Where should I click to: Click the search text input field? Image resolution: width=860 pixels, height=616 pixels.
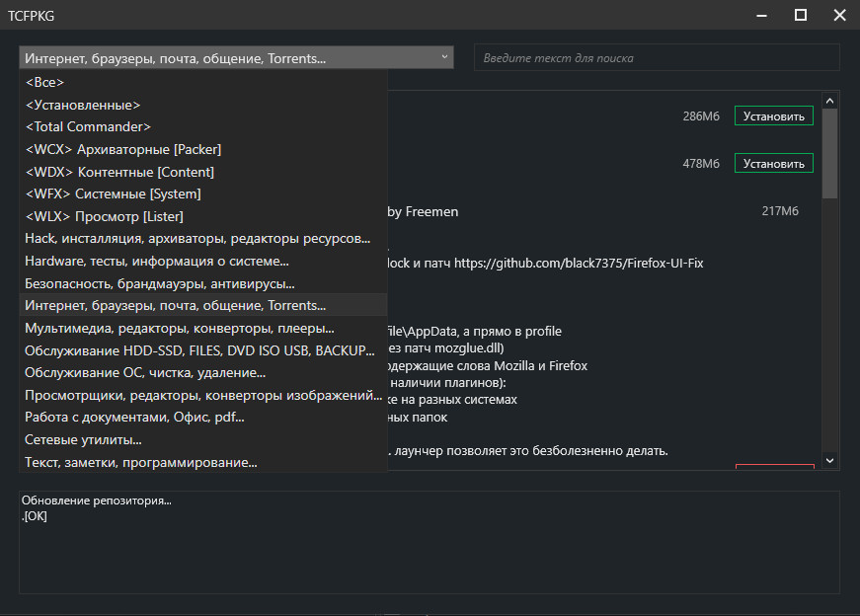[x=657, y=58]
